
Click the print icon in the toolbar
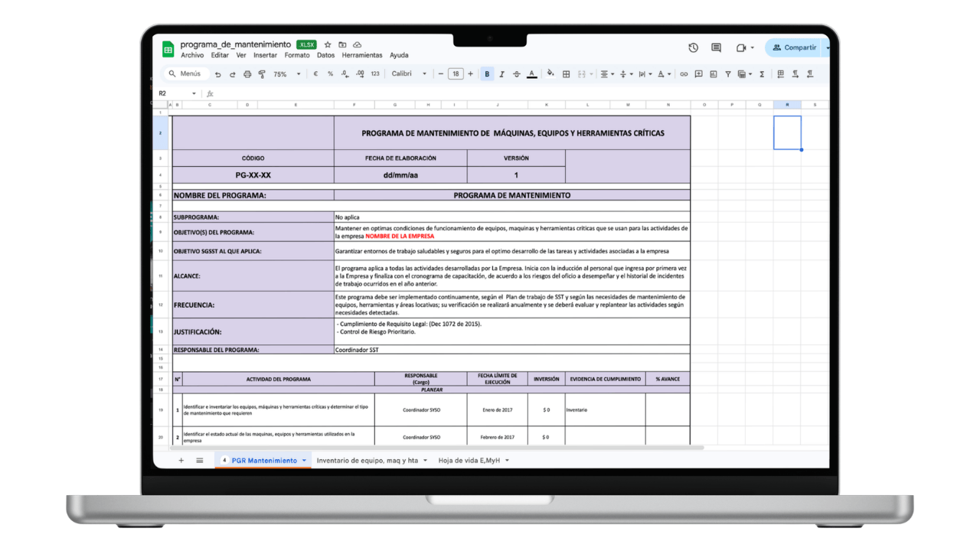[x=247, y=74]
